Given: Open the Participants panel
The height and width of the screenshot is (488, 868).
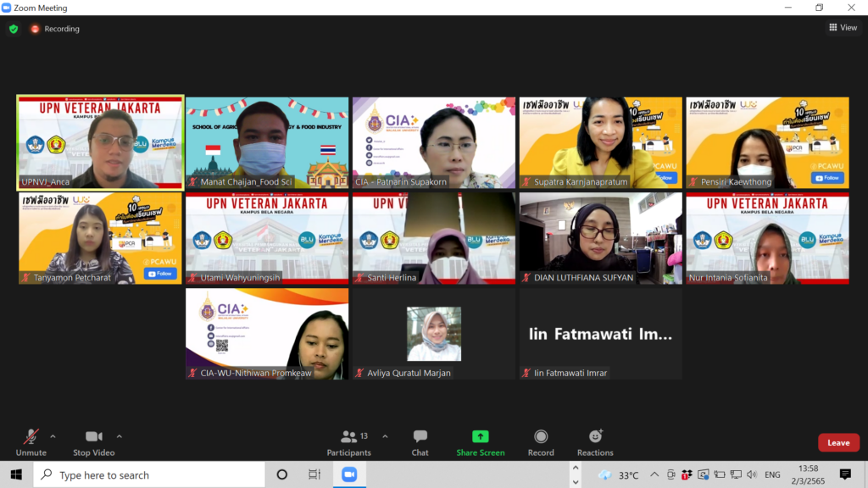Looking at the screenshot, I should [349, 441].
